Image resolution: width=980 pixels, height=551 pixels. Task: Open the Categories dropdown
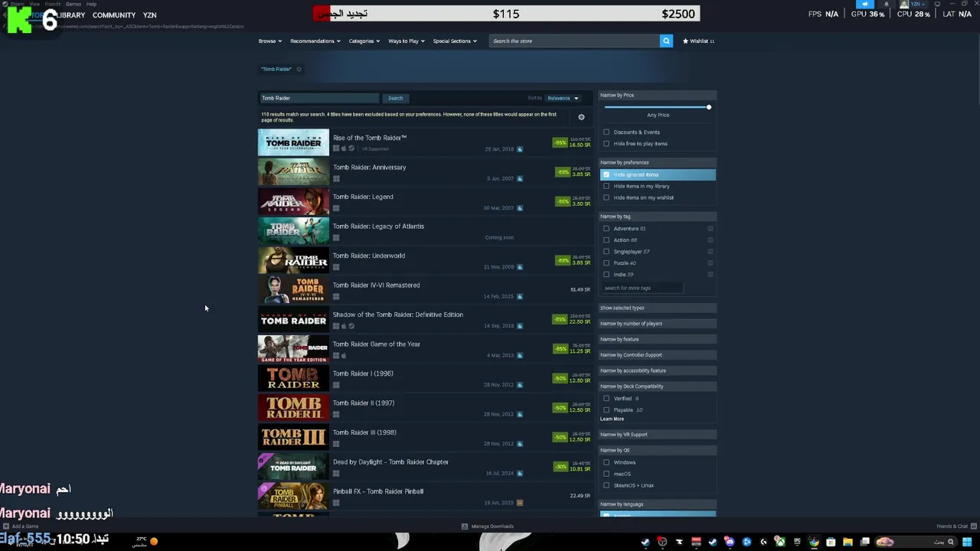coord(364,41)
